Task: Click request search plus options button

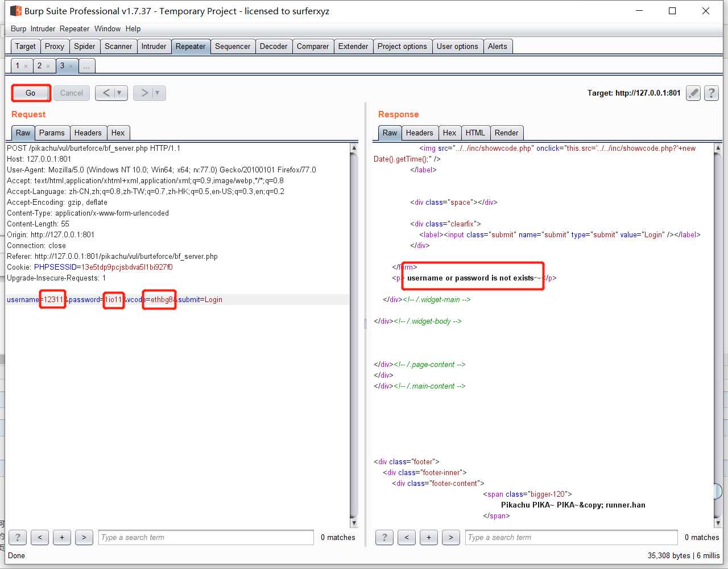Action: point(62,537)
